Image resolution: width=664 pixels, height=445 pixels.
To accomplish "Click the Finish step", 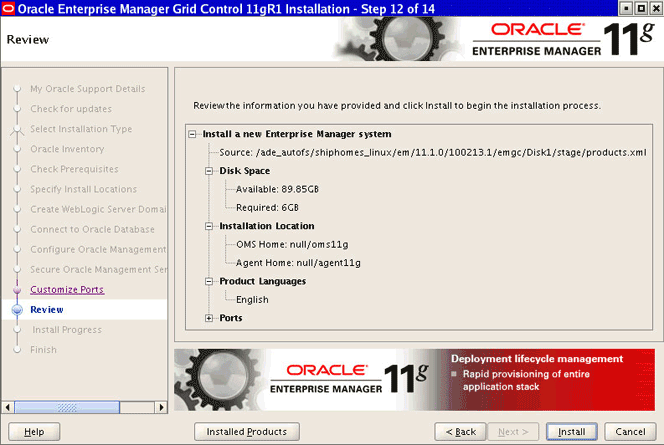I will pos(43,350).
